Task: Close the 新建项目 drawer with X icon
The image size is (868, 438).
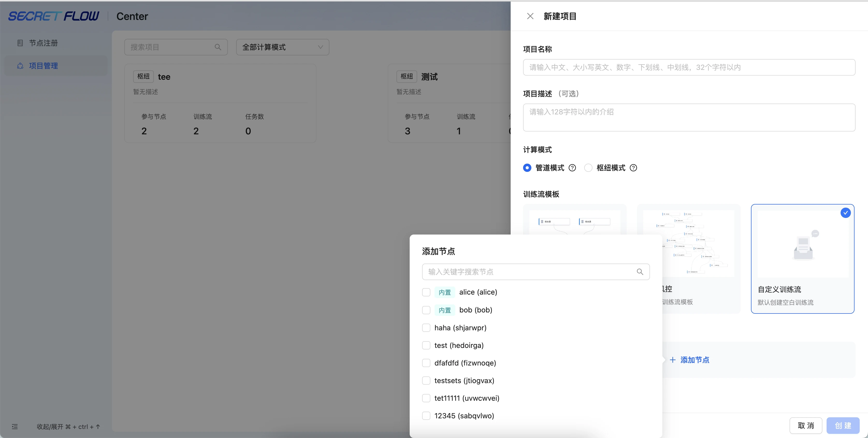Action: point(530,16)
